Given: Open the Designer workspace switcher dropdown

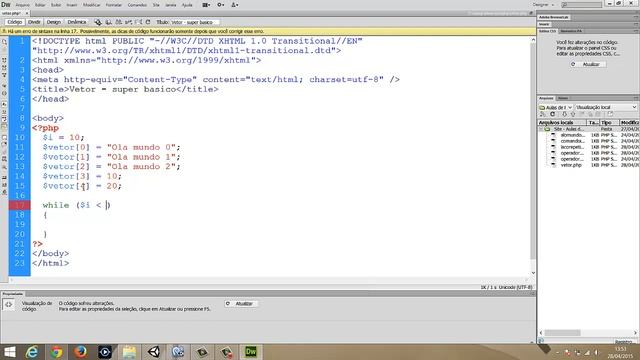Looking at the screenshot, I should [x=543, y=4].
